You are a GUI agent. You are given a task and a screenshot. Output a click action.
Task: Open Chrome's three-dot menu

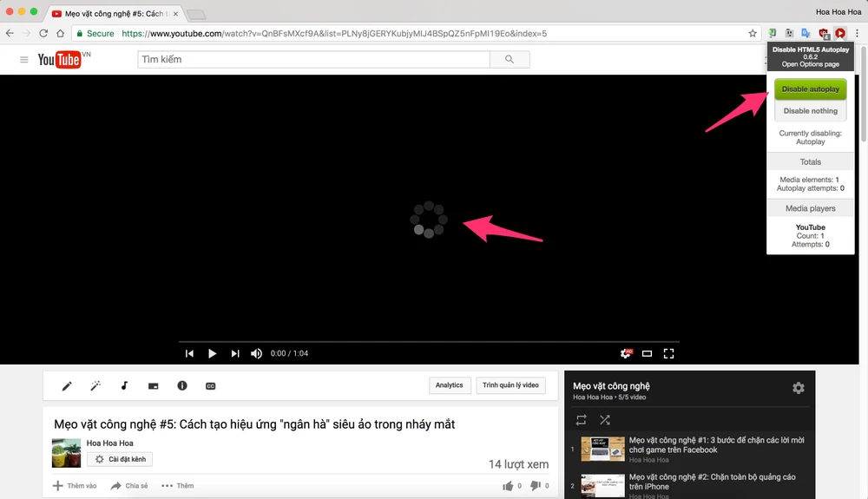click(x=857, y=33)
